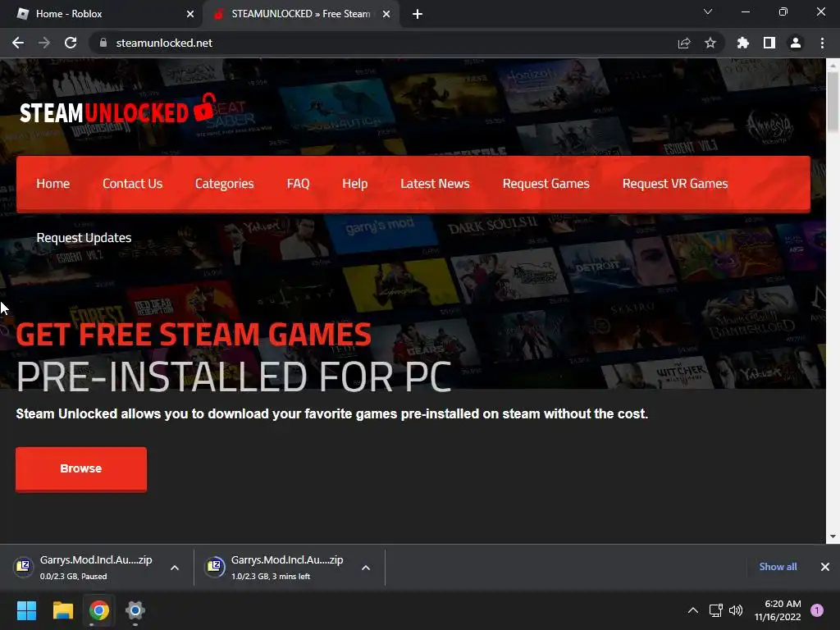Select the STEAMUNLOCKED browser tab
840x630 pixels.
coord(300,14)
